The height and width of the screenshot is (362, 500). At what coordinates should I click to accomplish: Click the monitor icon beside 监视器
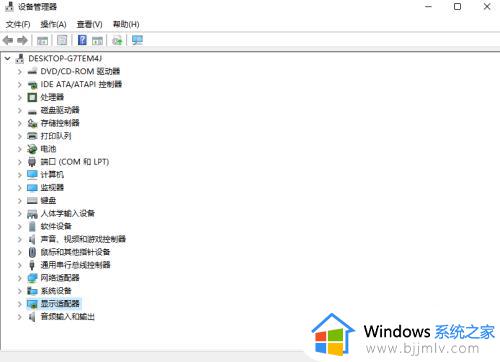tap(32, 188)
